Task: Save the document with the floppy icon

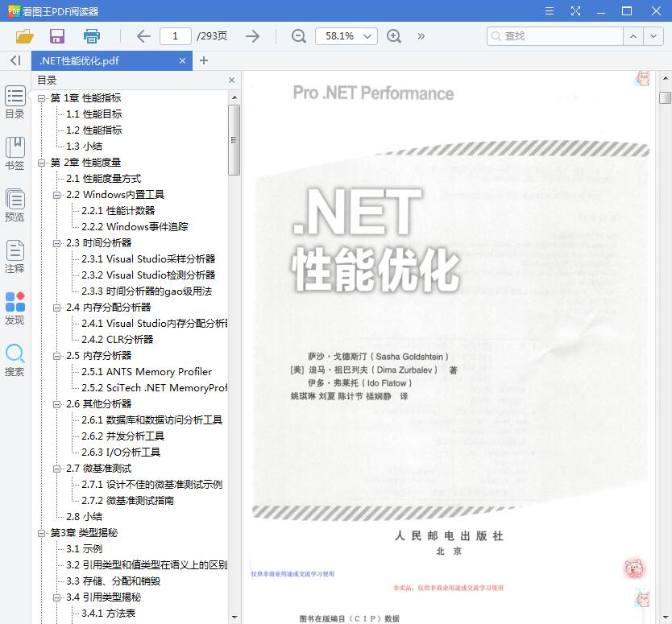Action: (x=57, y=36)
